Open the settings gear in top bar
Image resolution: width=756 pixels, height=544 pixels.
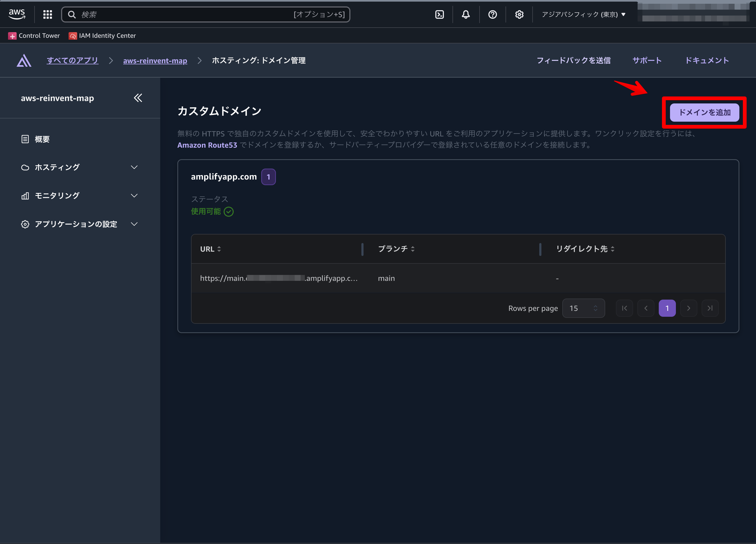click(x=519, y=14)
